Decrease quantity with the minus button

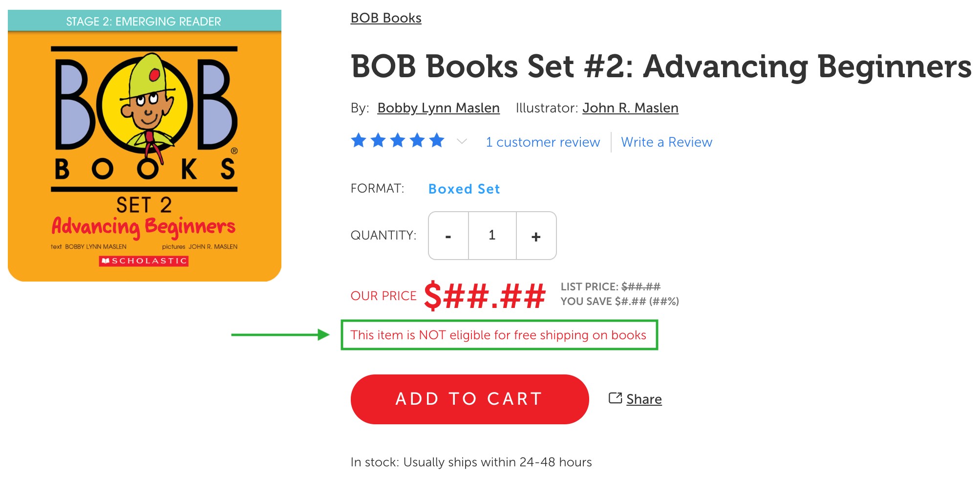[448, 236]
